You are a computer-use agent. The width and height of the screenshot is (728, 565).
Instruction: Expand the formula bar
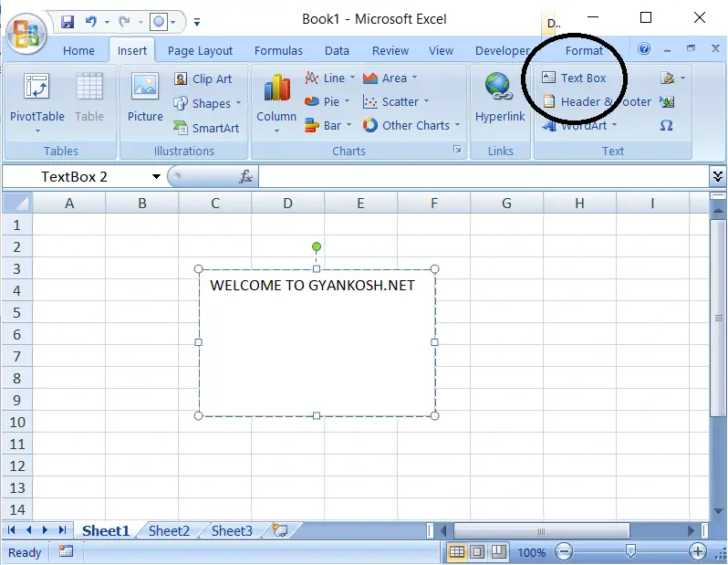tap(718, 176)
